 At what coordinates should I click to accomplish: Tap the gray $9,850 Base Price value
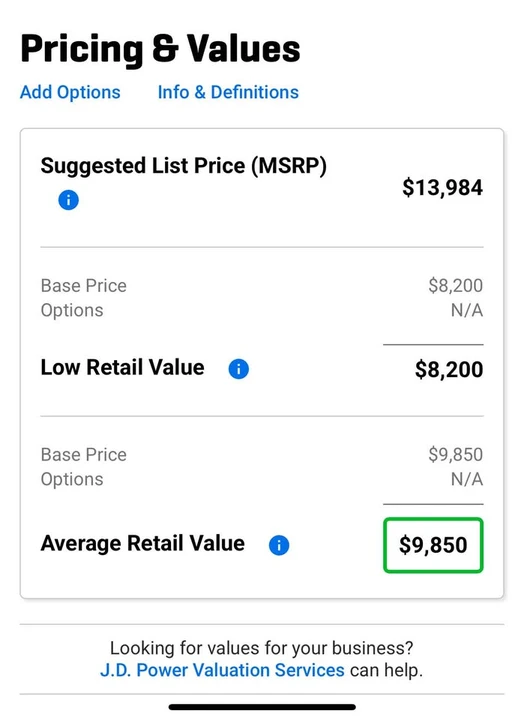point(456,455)
